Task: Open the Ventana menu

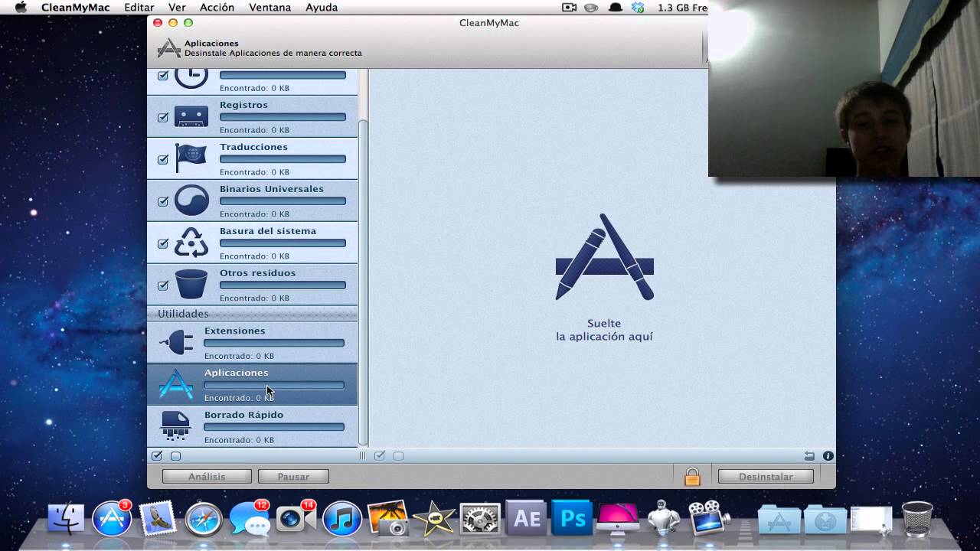Action: [270, 8]
